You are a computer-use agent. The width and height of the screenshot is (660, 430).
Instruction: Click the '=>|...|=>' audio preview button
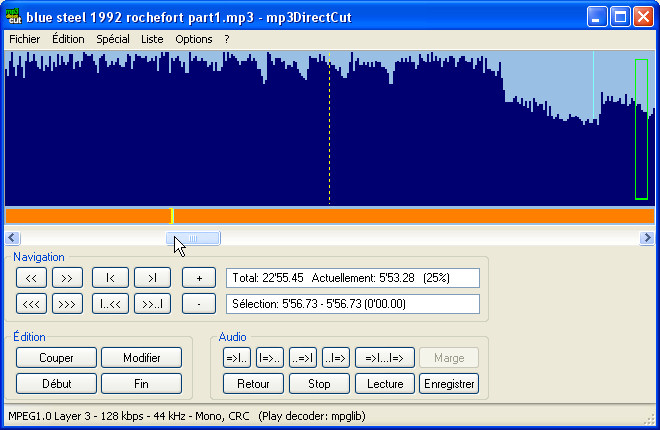coord(384,358)
